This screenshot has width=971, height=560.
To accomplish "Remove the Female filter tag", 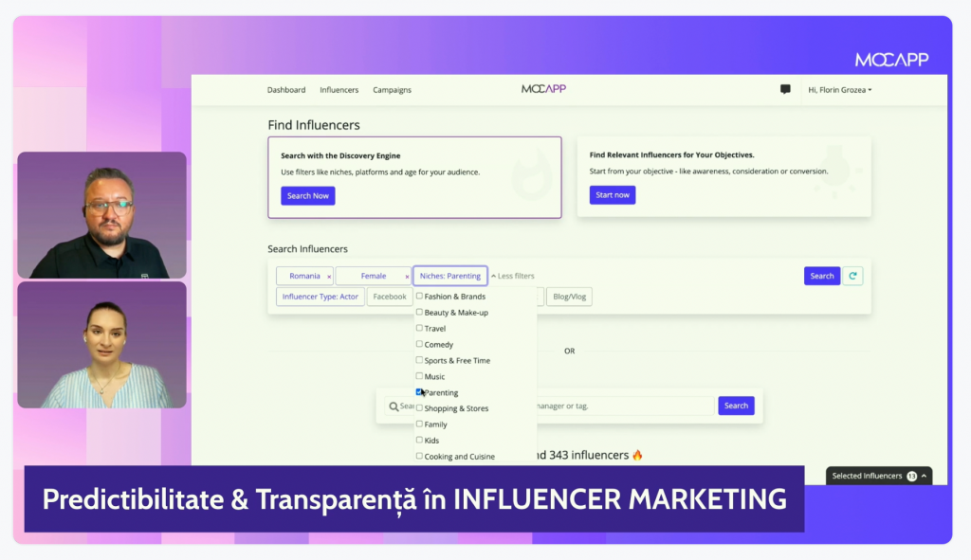I will coord(407,277).
